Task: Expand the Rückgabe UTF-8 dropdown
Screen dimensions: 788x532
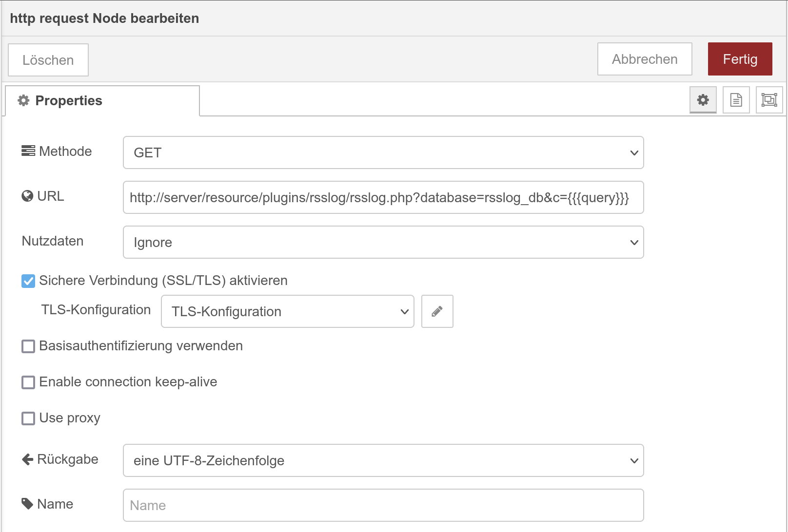Action: tap(383, 460)
